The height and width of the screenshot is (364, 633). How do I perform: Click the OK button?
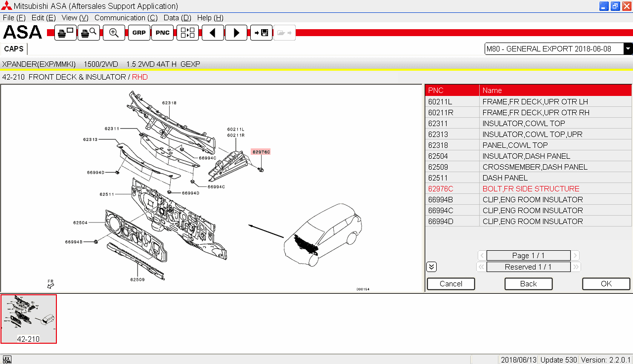(606, 283)
